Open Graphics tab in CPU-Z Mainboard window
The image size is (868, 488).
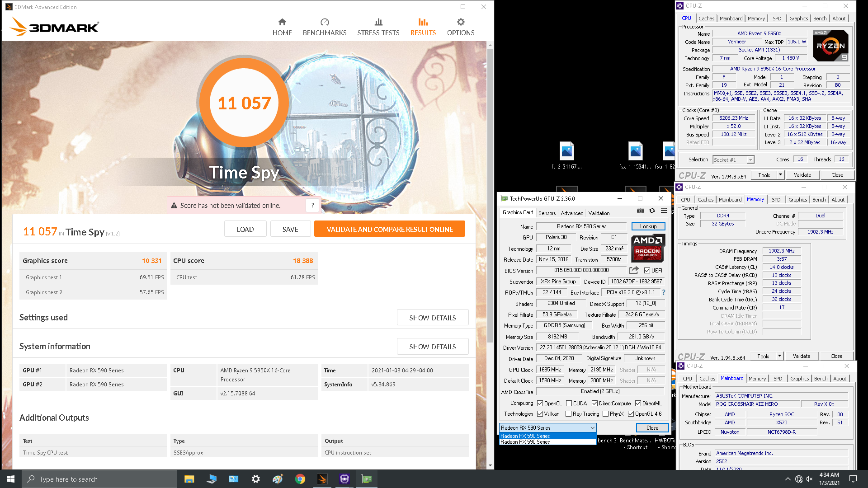click(799, 379)
